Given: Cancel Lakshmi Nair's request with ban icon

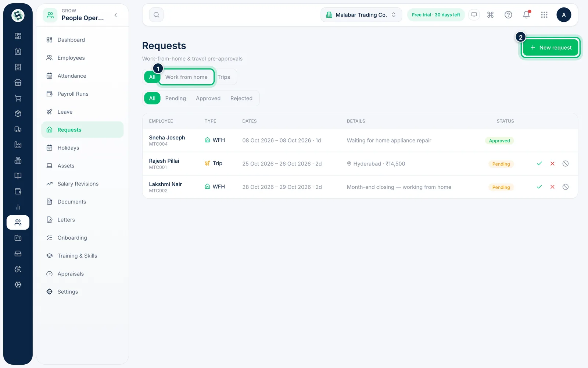Looking at the screenshot, I should [566, 187].
